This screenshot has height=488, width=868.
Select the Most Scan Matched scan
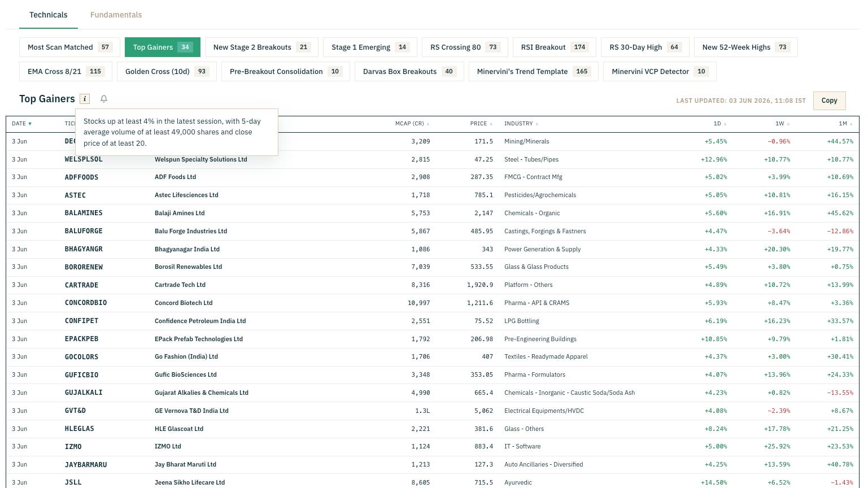[x=69, y=47]
